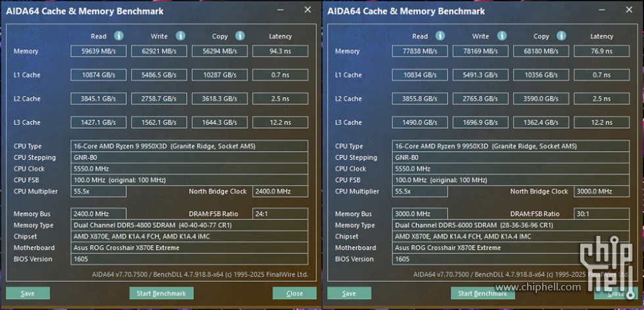Select the 59639 MB/s memory read field

coord(99,51)
